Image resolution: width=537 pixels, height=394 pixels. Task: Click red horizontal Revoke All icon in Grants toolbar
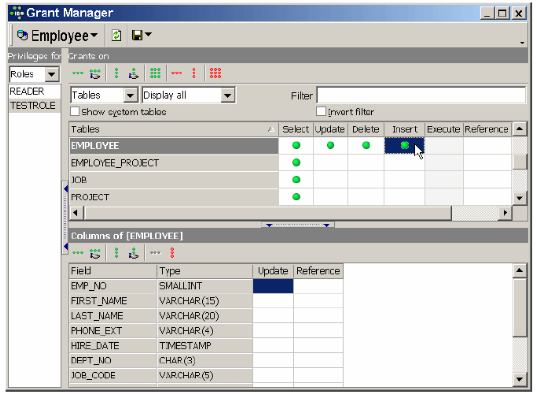point(176,73)
